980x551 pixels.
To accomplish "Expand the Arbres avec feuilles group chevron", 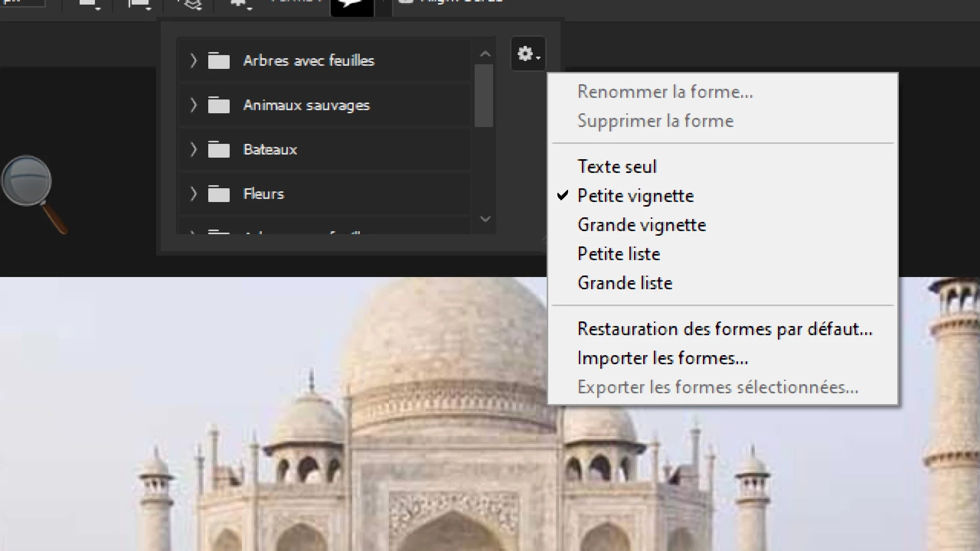I will (x=193, y=61).
